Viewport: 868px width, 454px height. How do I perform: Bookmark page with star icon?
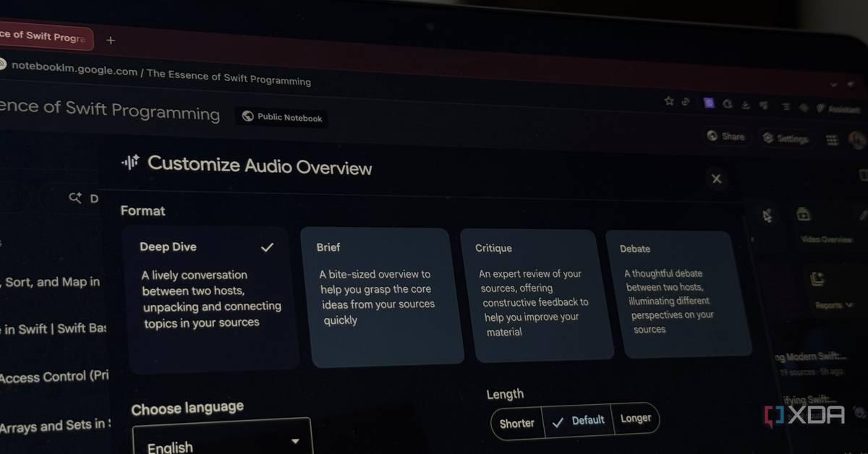pyautogui.click(x=669, y=101)
